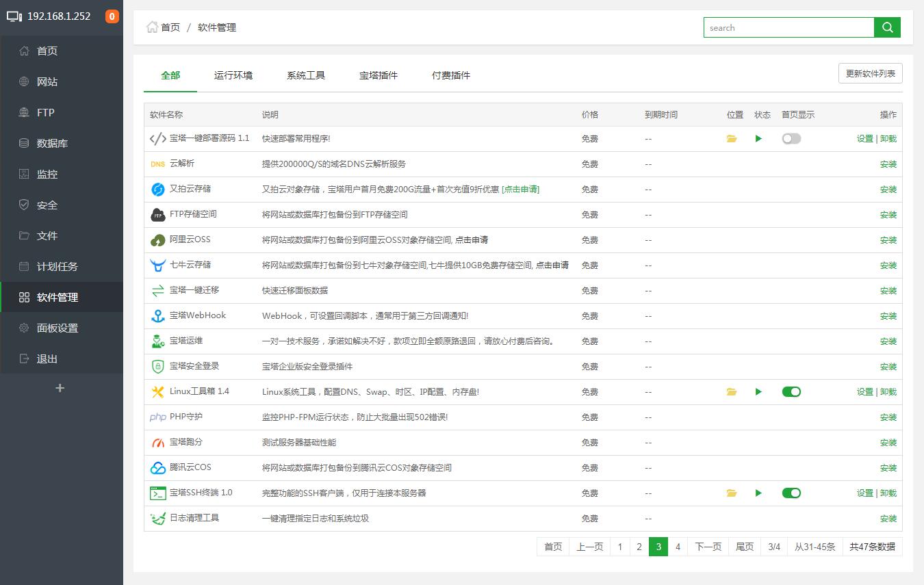Viewport: 924px width, 585px height.
Task: Click the 七牛云存储 bull icon
Action: pyautogui.click(x=158, y=265)
